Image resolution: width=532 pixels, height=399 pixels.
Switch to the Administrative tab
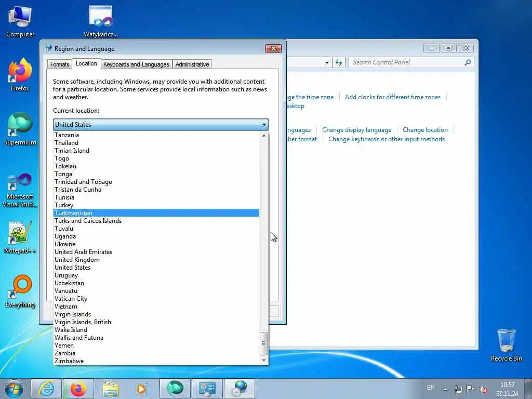pos(192,64)
